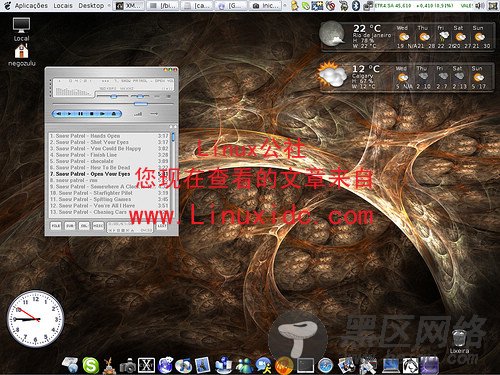Select track 1 'Hands Open' in playlist

(109, 136)
